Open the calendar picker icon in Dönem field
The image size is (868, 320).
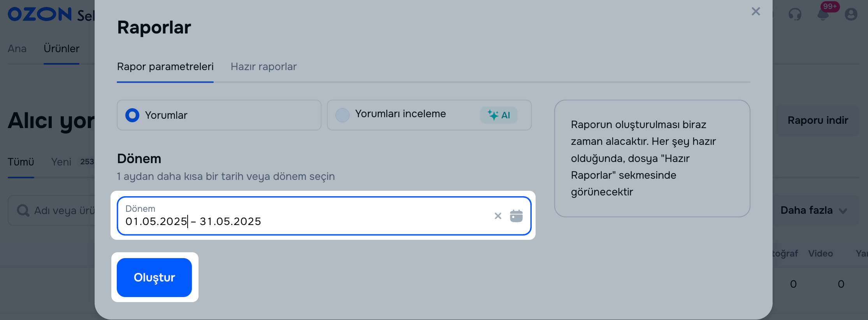516,216
